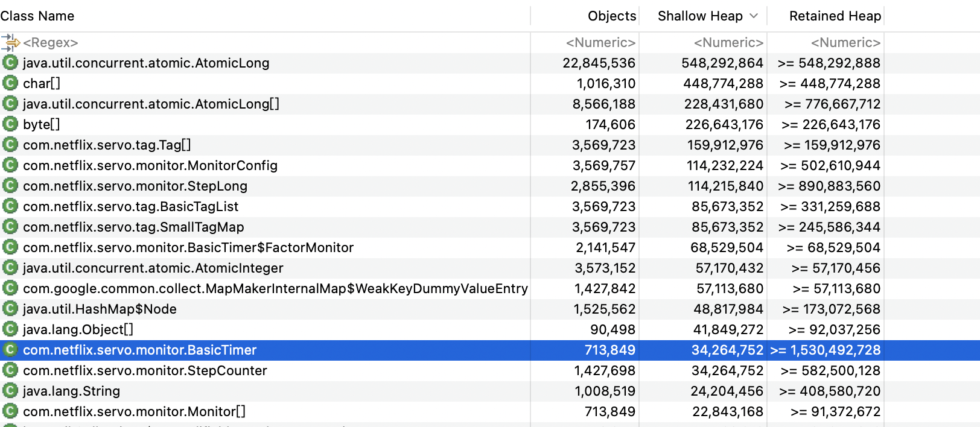
Task: Click the class icon for java.lang.String
Action: (10, 391)
